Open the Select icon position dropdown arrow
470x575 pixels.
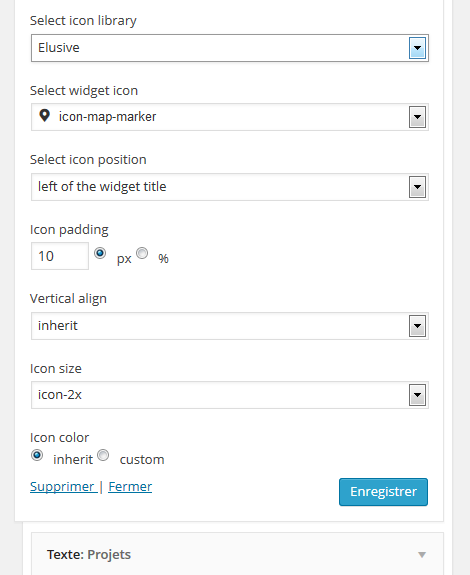417,187
